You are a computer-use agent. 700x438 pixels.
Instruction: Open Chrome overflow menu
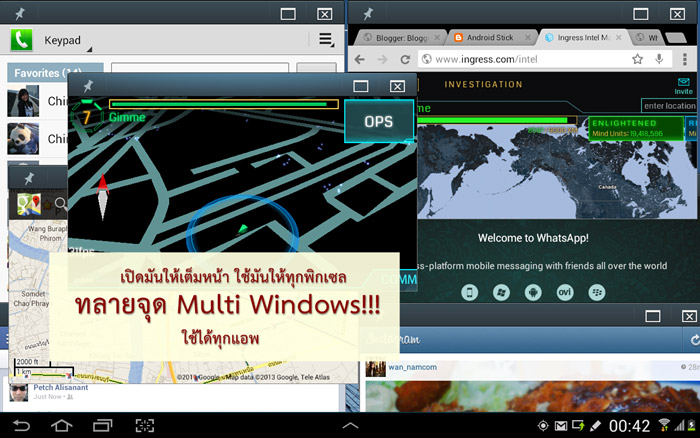coord(685,59)
